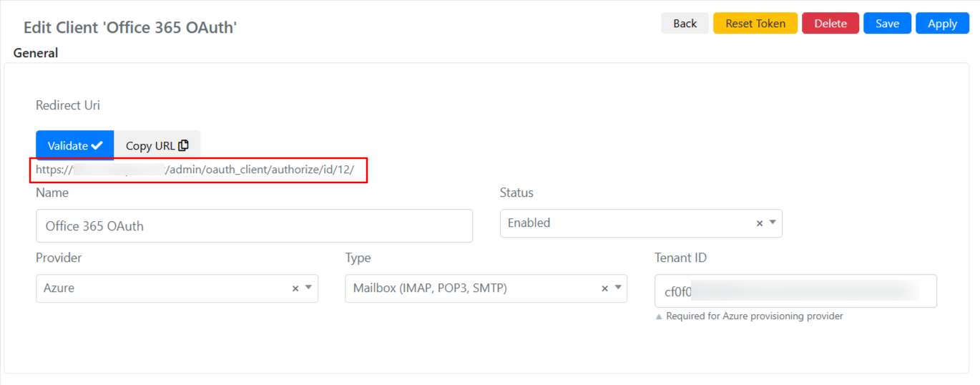Screen dimensions: 980x385
Task: Validate the redirect URI
Action: coord(75,145)
